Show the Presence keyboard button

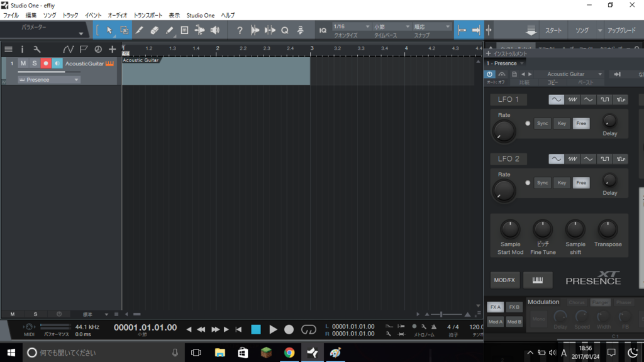pos(537,280)
